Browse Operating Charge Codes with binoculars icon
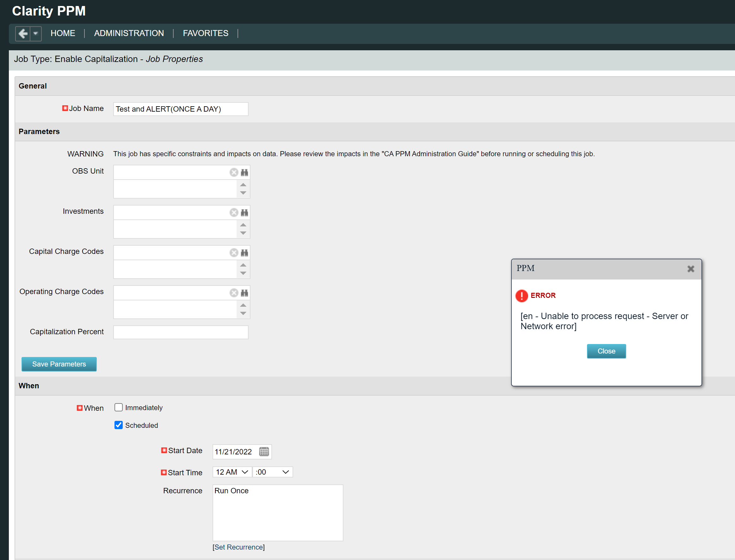 pos(244,293)
